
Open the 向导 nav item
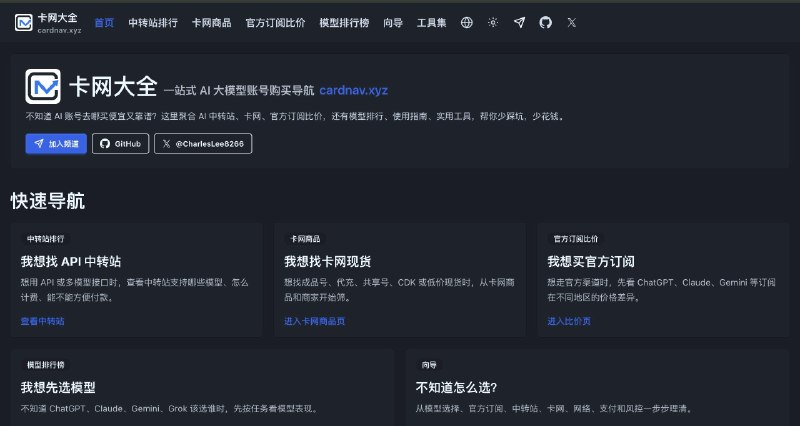(393, 23)
